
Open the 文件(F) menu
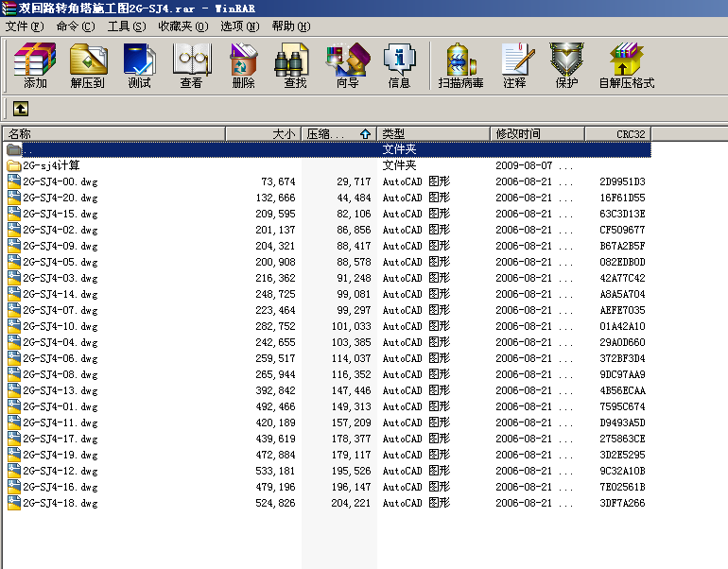[25, 26]
